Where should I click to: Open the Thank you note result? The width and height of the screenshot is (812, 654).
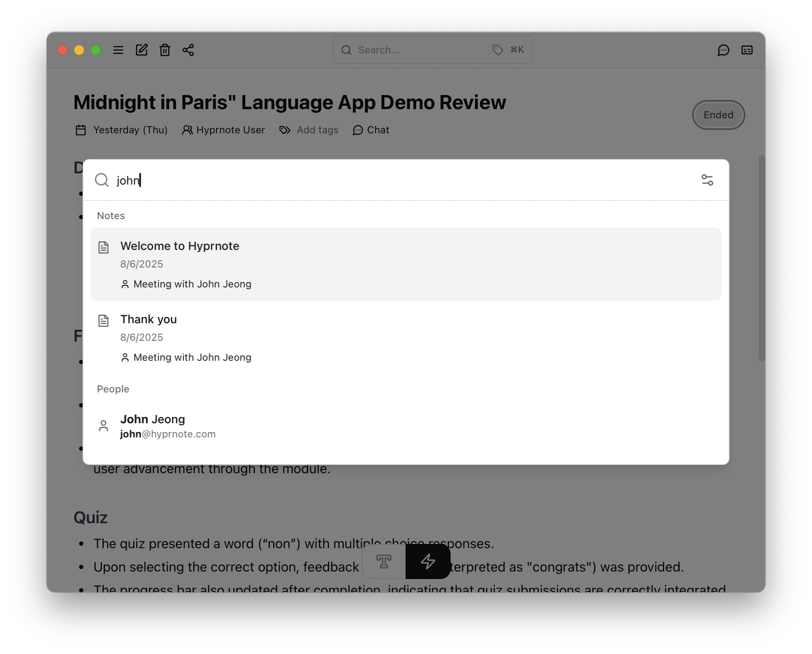(x=148, y=319)
